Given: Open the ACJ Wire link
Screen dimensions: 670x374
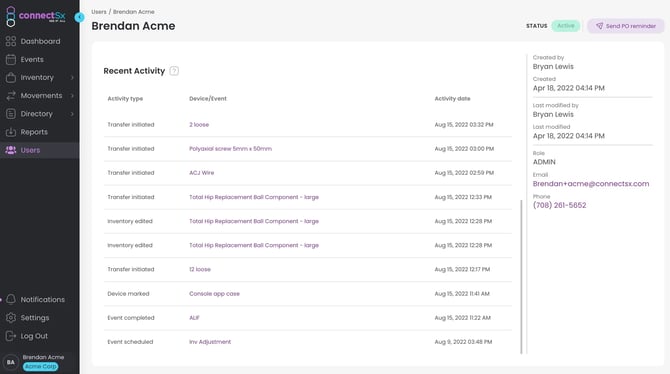Looking at the screenshot, I should point(202,173).
